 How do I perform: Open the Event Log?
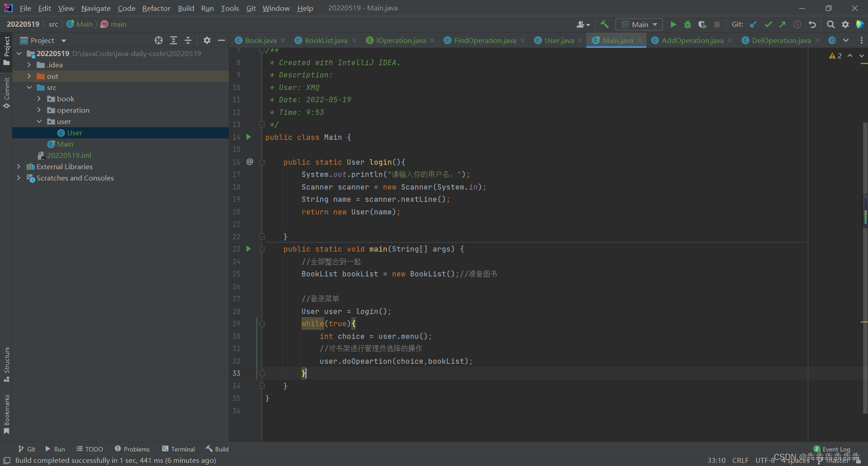coord(832,449)
